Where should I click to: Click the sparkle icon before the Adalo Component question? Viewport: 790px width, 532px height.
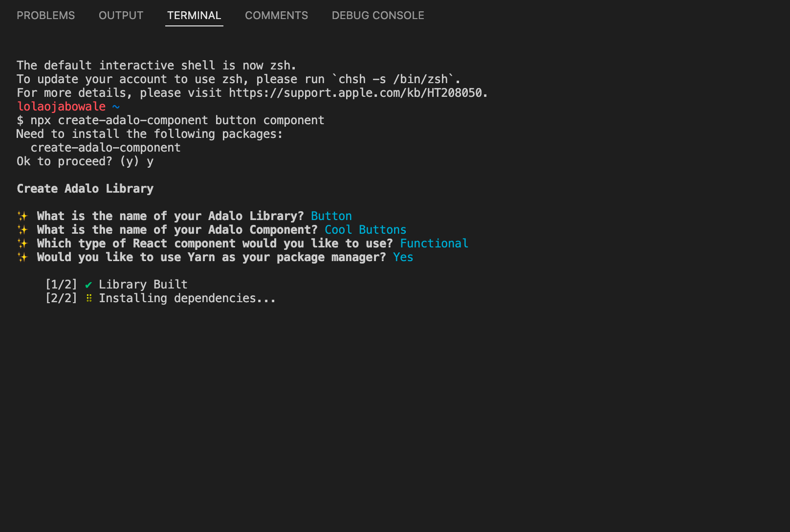tap(22, 230)
